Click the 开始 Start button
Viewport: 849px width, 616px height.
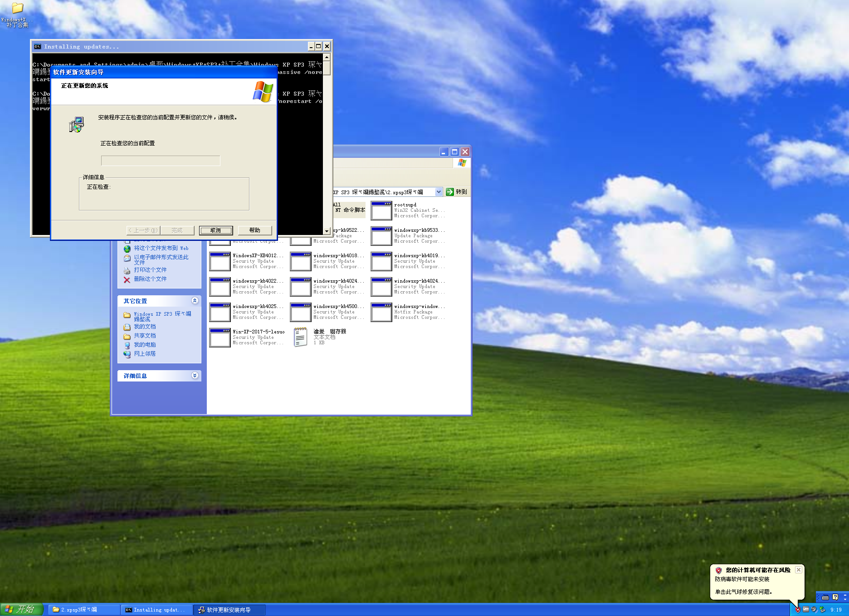click(21, 610)
